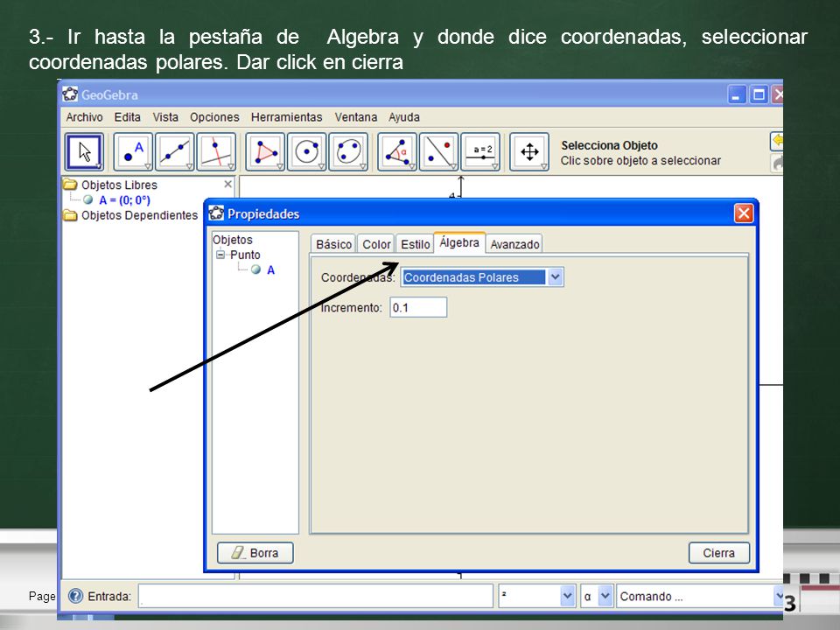Switch to the Estilo tab
840x630 pixels.
pos(415,244)
